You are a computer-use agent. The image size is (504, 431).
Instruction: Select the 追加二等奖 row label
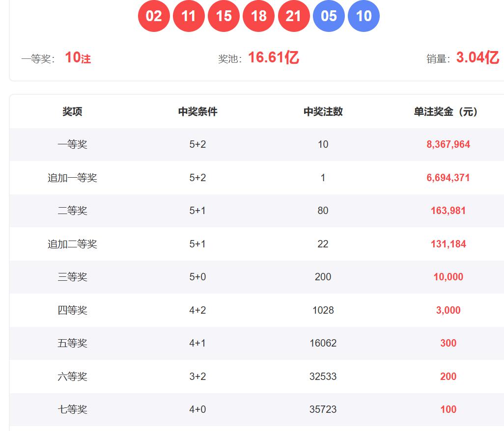(x=72, y=244)
